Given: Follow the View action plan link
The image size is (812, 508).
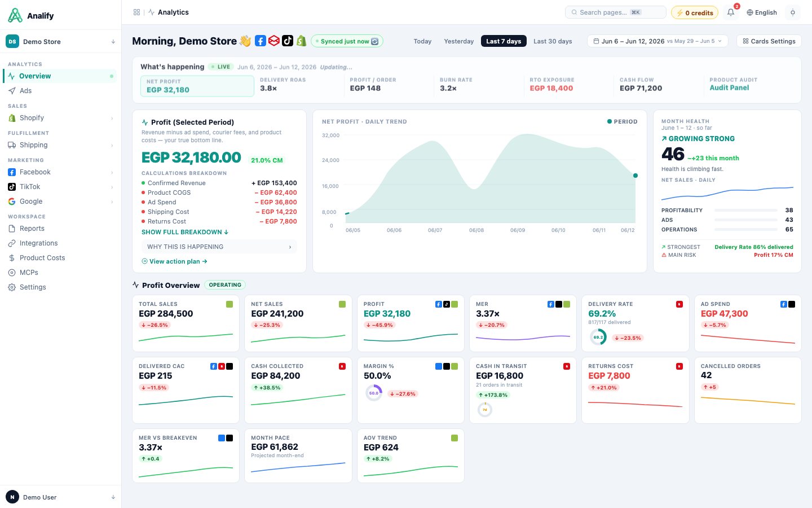Looking at the screenshot, I should pyautogui.click(x=174, y=261).
